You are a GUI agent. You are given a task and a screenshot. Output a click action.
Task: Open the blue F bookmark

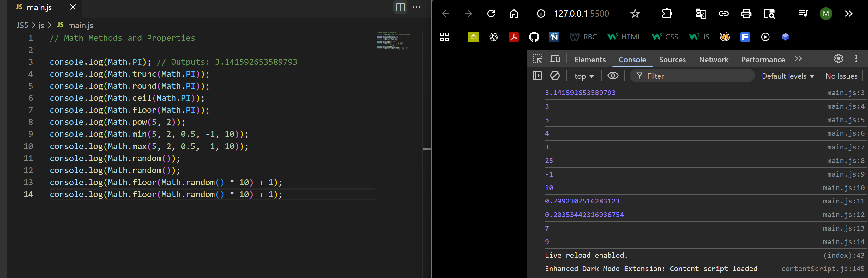[745, 37]
